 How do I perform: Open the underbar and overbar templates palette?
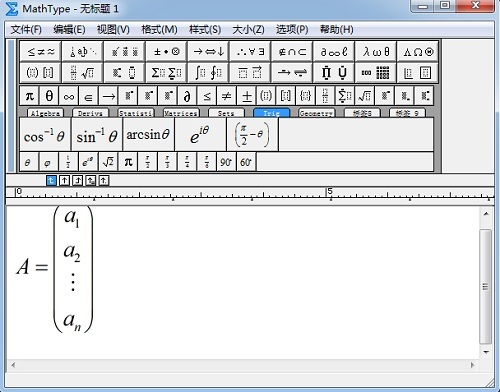tap(250, 72)
